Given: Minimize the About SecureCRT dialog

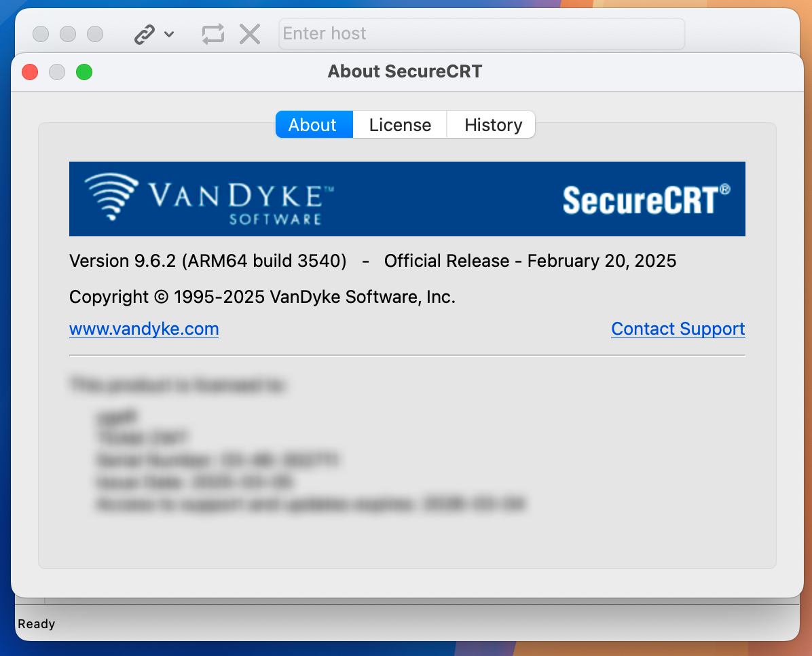Looking at the screenshot, I should point(57,71).
